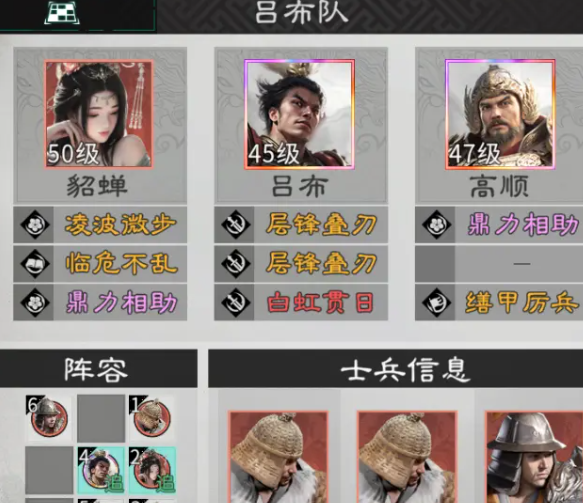
Task: Open 高顺's level 47 portrait
Action: 500,114
